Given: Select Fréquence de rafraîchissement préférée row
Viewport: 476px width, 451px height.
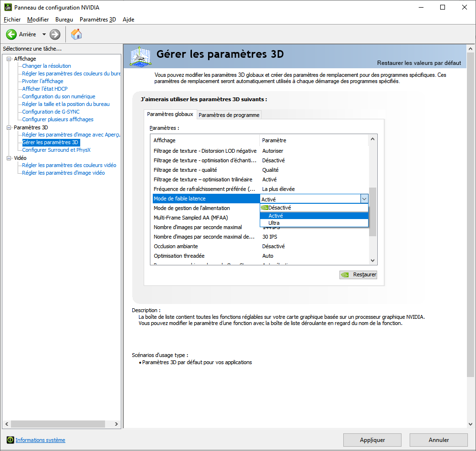Looking at the screenshot, I should (261, 189).
